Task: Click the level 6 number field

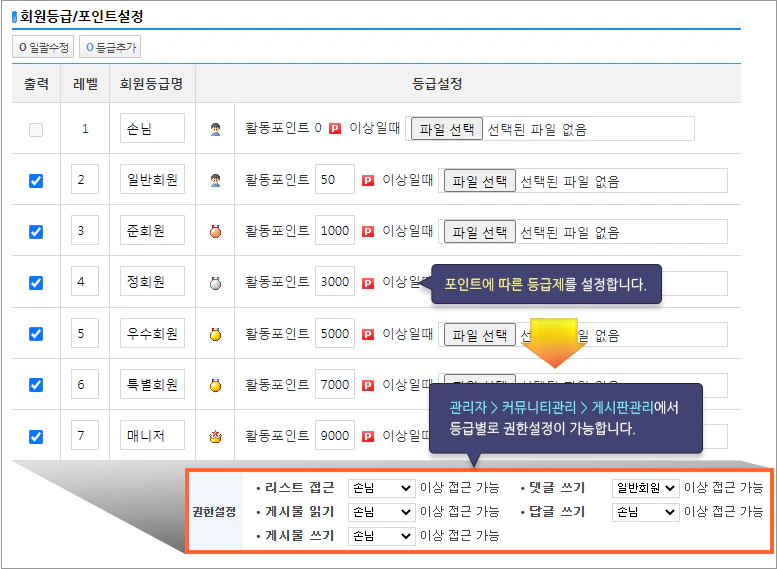Action: tap(85, 384)
